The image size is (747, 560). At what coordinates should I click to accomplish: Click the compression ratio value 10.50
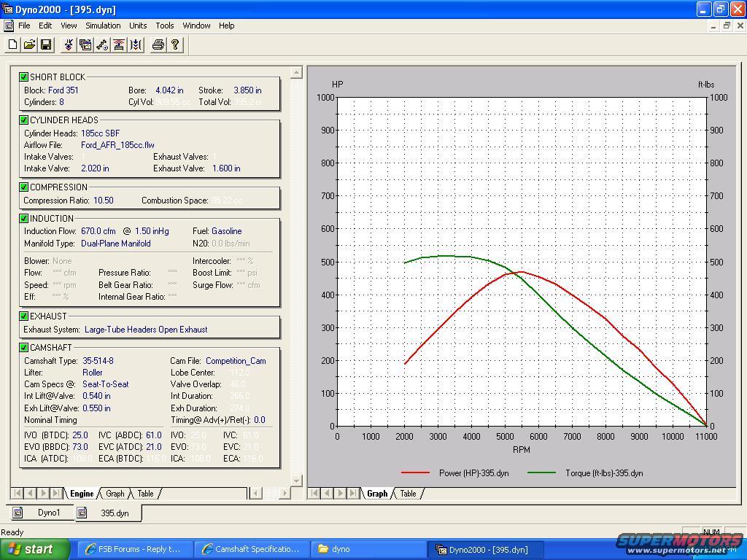pos(104,201)
